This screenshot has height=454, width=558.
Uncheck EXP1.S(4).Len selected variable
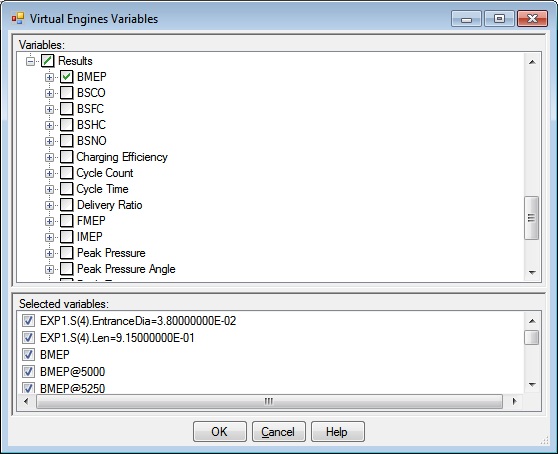coord(28,337)
